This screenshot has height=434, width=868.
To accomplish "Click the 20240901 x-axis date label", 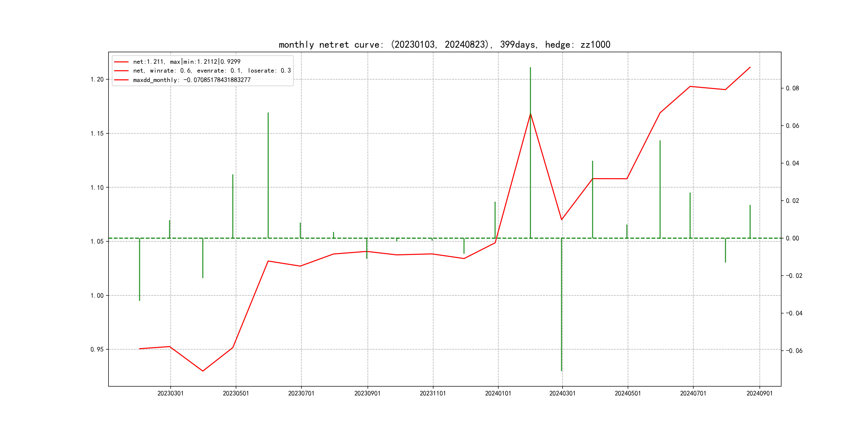I will pos(759,393).
